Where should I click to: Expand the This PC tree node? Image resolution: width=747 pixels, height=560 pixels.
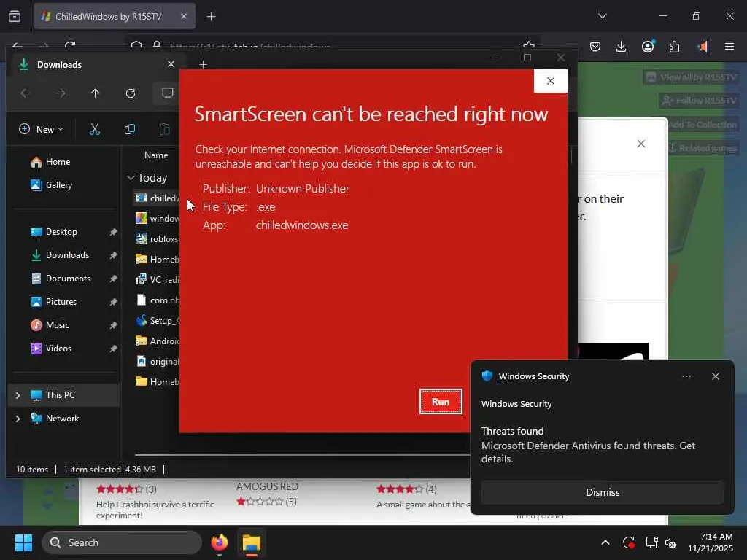18,395
